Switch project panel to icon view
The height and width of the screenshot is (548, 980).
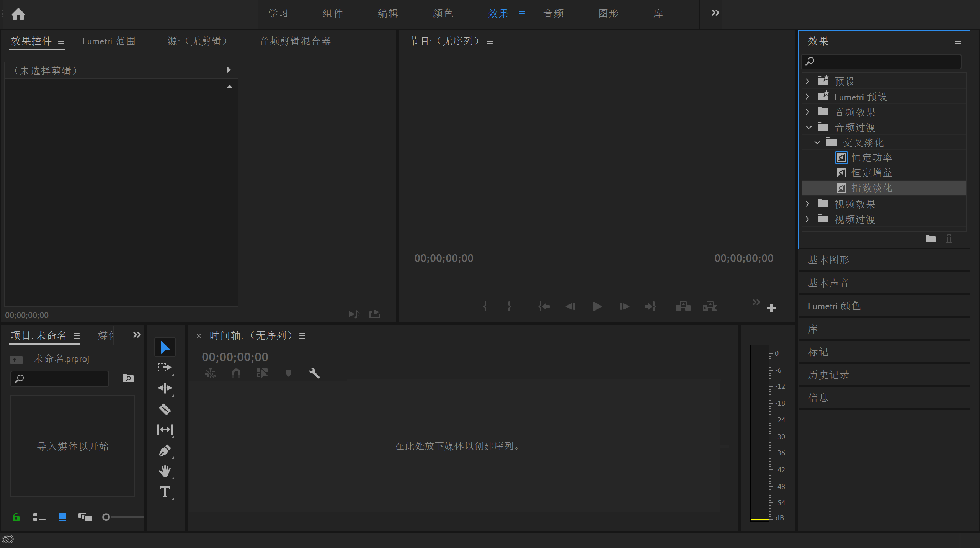click(x=62, y=517)
